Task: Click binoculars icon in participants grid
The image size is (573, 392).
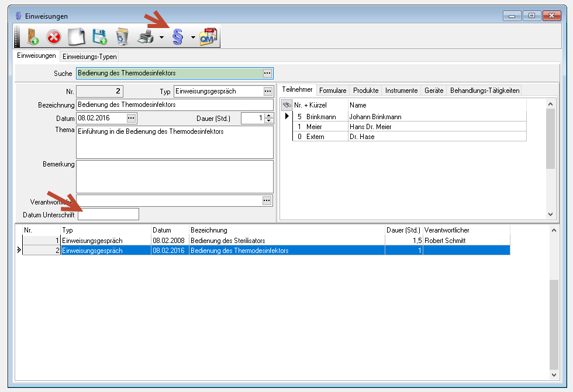Action: 286,105
